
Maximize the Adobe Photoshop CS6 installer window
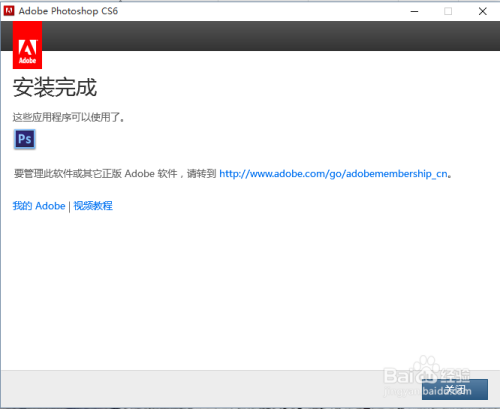[448, 11]
